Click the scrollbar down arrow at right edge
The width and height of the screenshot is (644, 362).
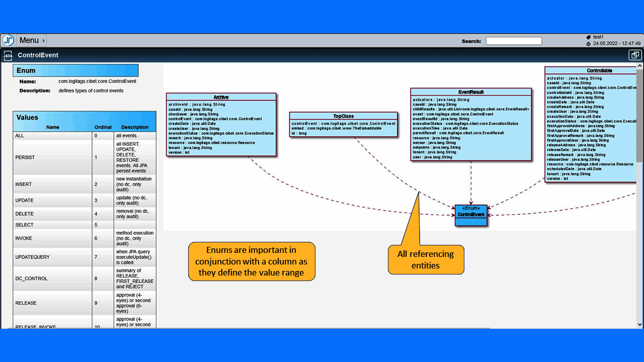(x=639, y=325)
